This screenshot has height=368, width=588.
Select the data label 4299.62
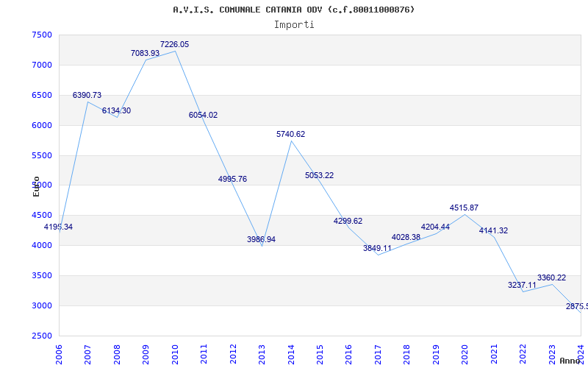[348, 222]
